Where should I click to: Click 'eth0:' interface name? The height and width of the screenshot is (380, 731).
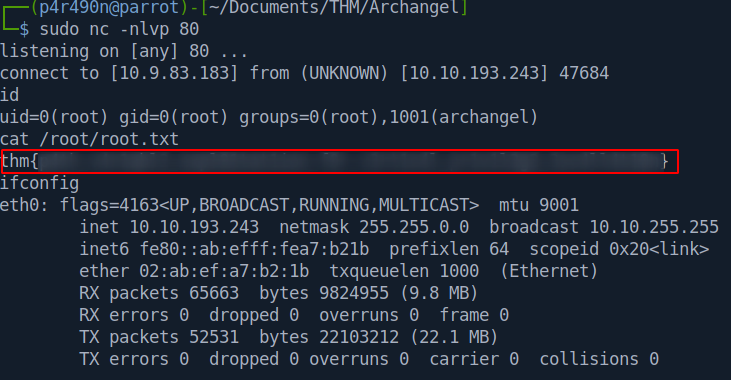click(x=25, y=205)
